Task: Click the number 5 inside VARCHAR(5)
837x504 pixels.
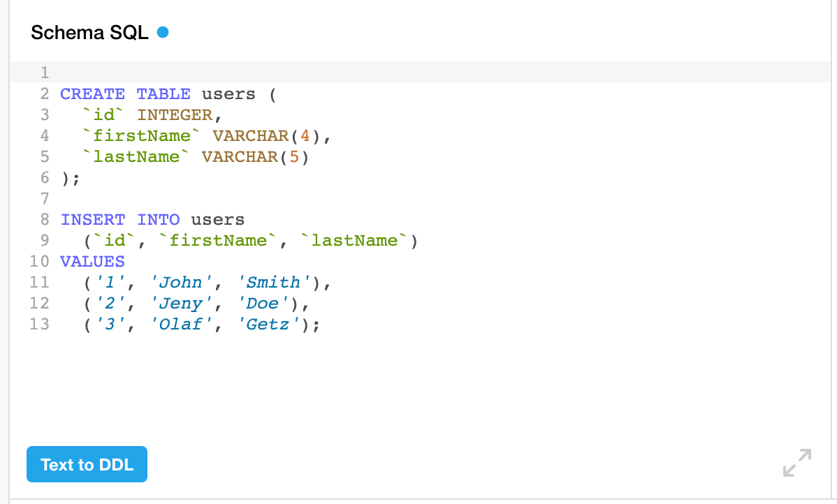Action: click(x=293, y=157)
